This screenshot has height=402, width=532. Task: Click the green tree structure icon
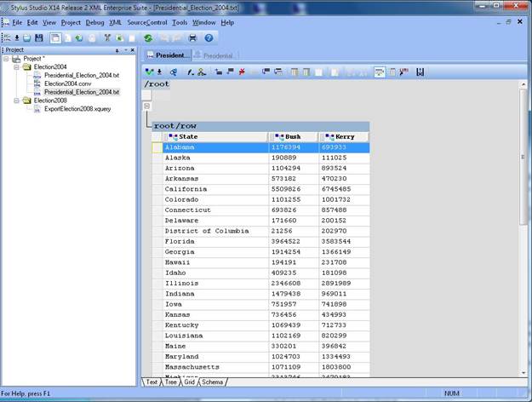202,72
